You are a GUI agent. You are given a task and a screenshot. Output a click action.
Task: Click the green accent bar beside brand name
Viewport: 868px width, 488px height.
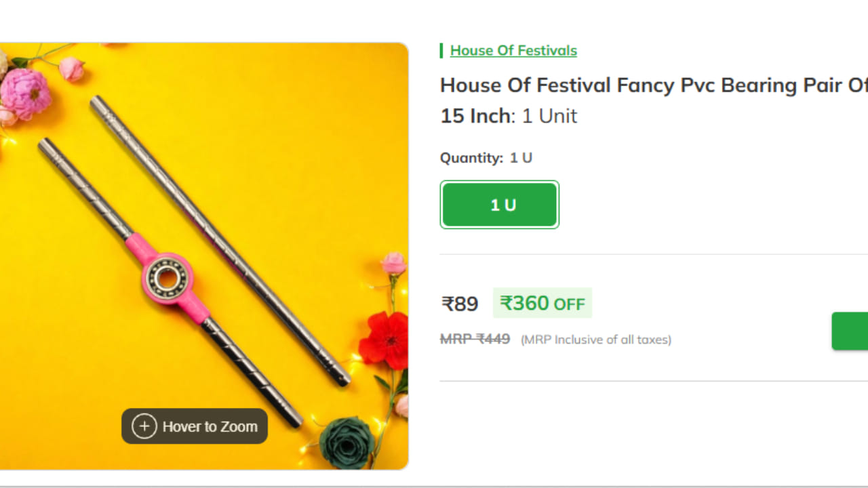(441, 51)
